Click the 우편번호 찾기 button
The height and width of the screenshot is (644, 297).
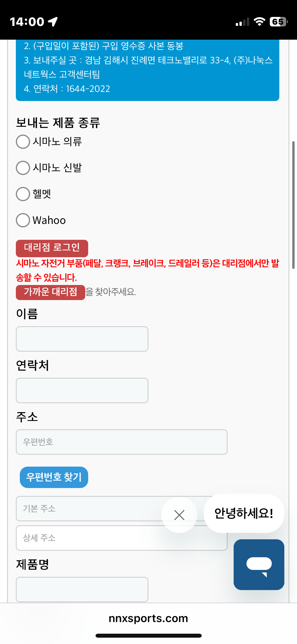[x=54, y=477]
